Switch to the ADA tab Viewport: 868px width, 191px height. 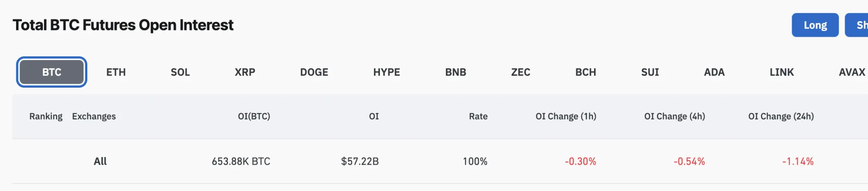coord(714,72)
